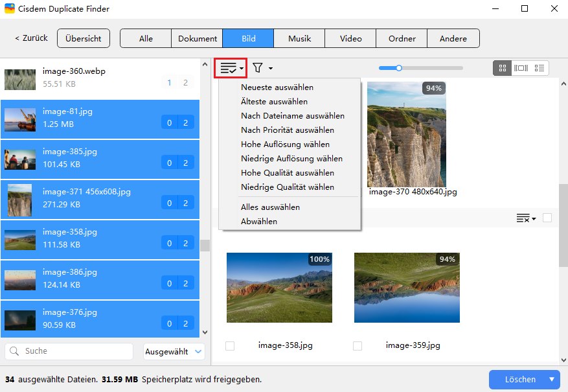Toggle the select-all checkbox near the group header
Viewport: 568px width, 392px height.
pos(547,218)
